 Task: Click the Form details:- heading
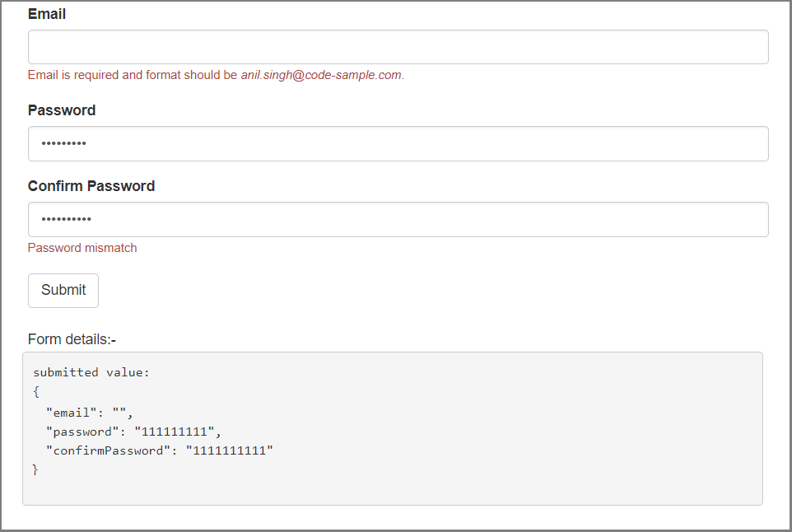tap(72, 339)
